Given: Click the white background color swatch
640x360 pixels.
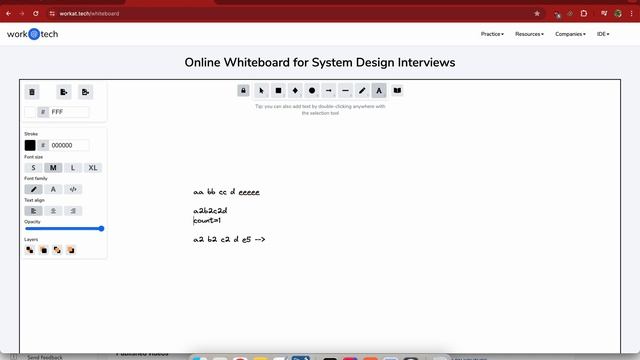Looking at the screenshot, I should tap(30, 112).
